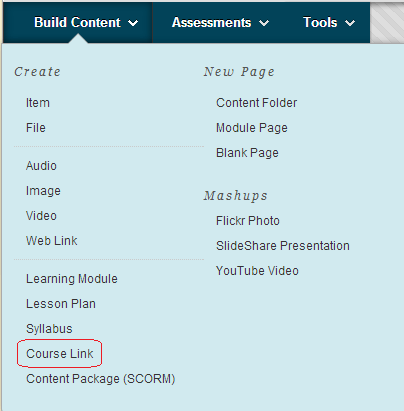
Task: Click the circled Course Link entry
Action: [x=60, y=354]
